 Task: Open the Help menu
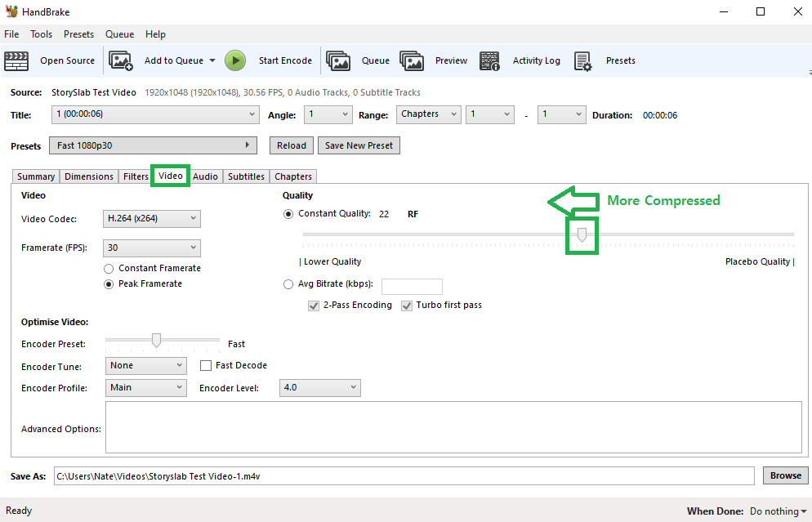pos(155,34)
